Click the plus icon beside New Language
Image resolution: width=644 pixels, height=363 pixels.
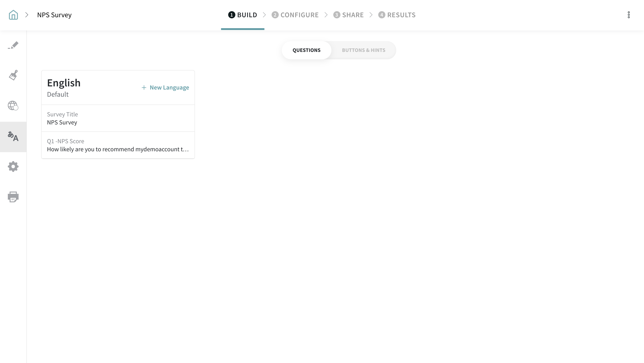144,88
